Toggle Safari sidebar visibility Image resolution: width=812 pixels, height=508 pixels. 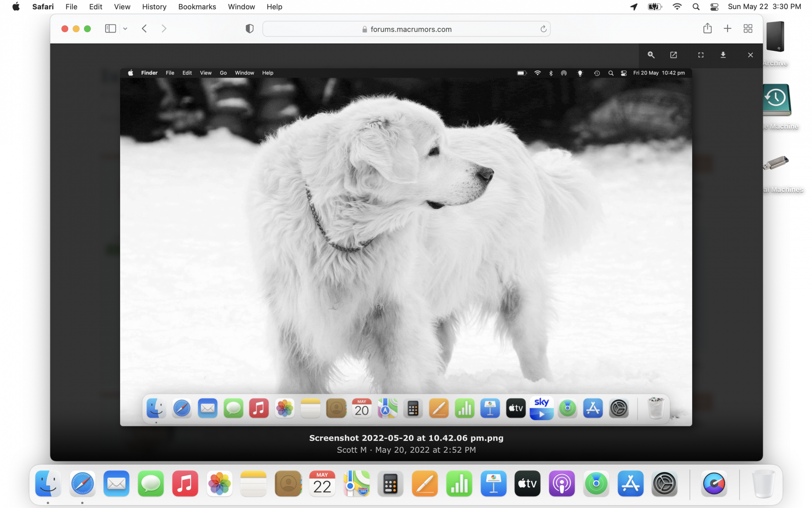click(x=110, y=28)
